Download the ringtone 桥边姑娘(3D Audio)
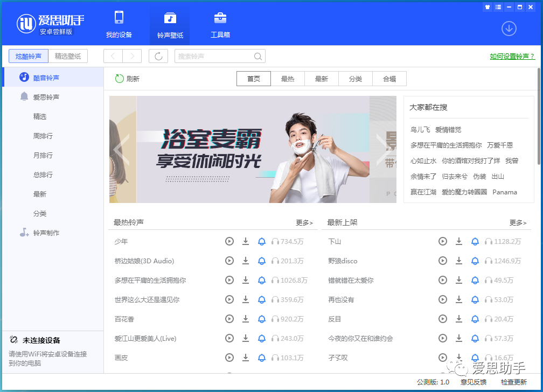This screenshot has height=392, width=543. pyautogui.click(x=246, y=261)
